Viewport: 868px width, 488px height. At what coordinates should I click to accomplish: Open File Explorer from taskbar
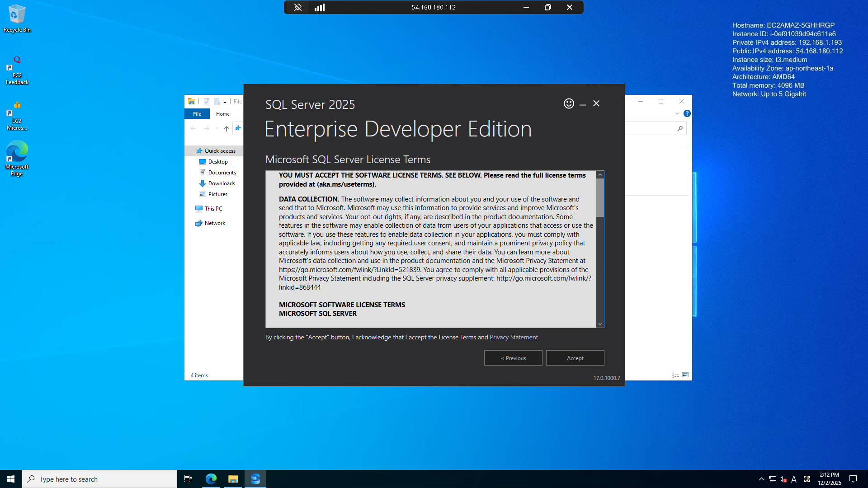[x=233, y=479]
